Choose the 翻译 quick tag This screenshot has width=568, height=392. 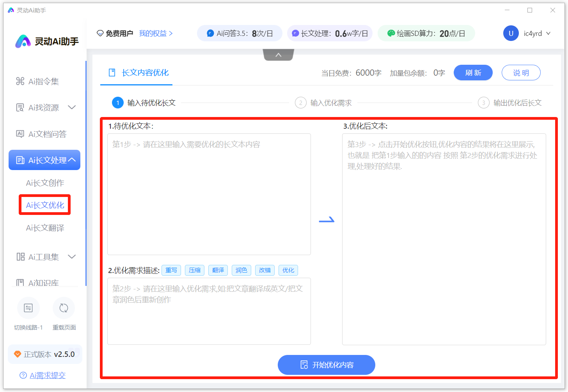coord(218,270)
